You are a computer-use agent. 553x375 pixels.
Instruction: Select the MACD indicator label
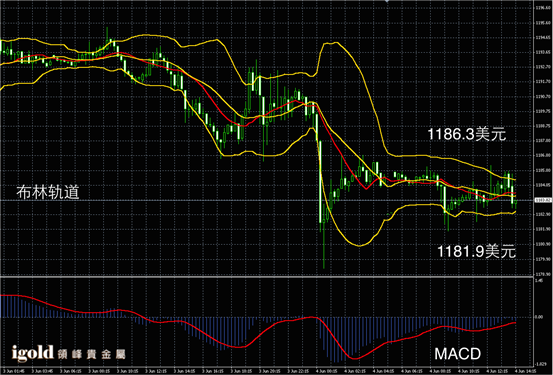[x=457, y=354]
